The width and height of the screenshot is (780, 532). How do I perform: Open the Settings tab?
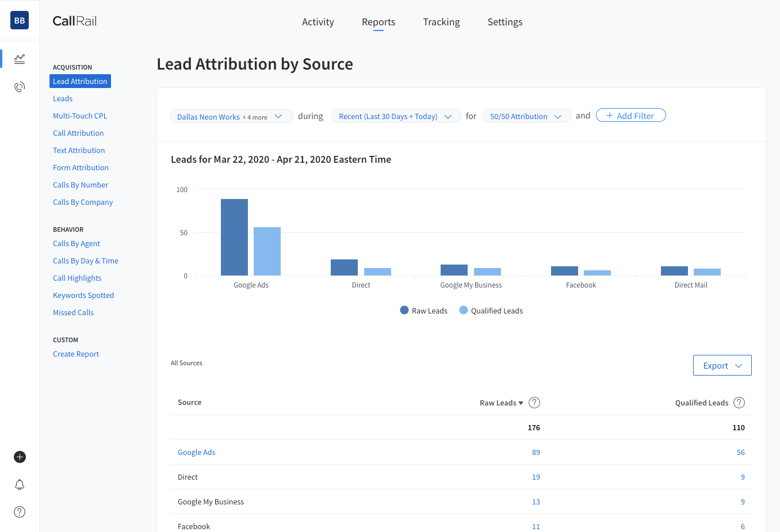pyautogui.click(x=504, y=22)
